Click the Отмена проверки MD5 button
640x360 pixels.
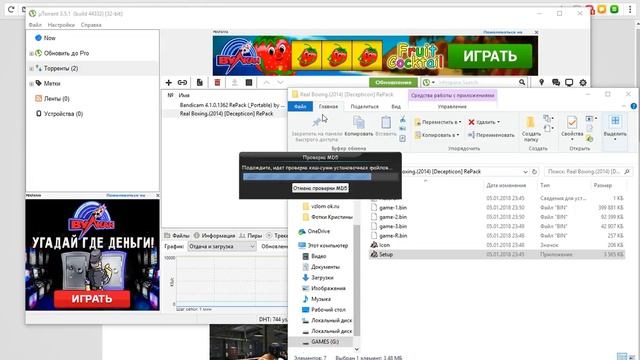point(320,188)
